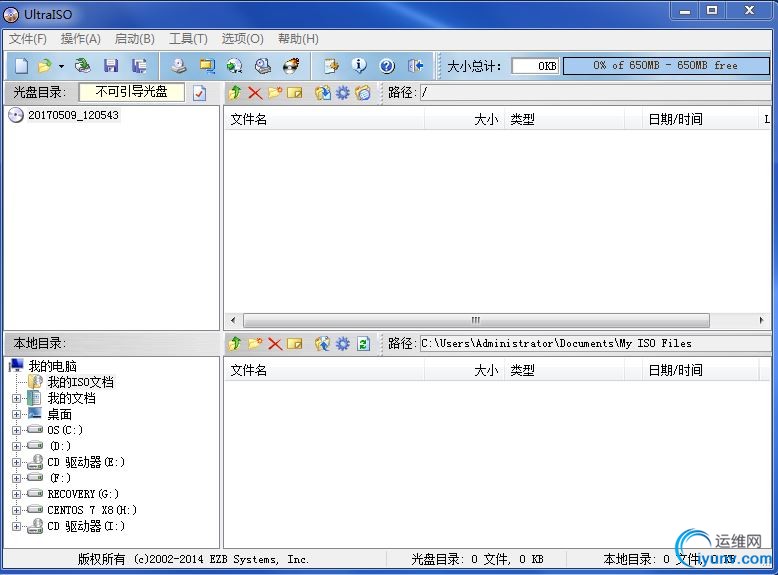Click the gear settings icon in disc toolbar
Image resolution: width=778 pixels, height=575 pixels.
[x=343, y=92]
